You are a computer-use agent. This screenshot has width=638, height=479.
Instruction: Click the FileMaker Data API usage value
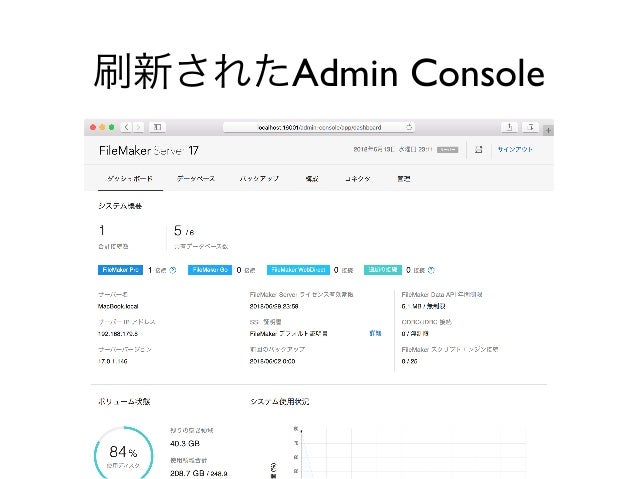(424, 306)
